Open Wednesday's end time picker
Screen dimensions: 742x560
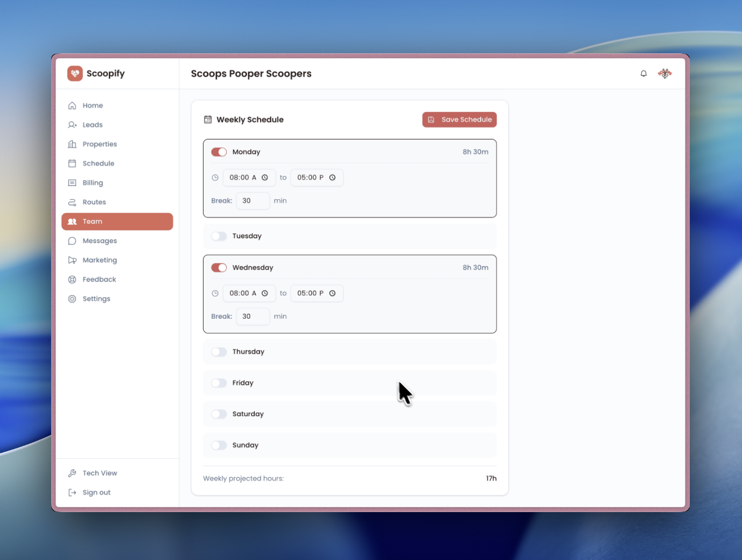tap(317, 293)
